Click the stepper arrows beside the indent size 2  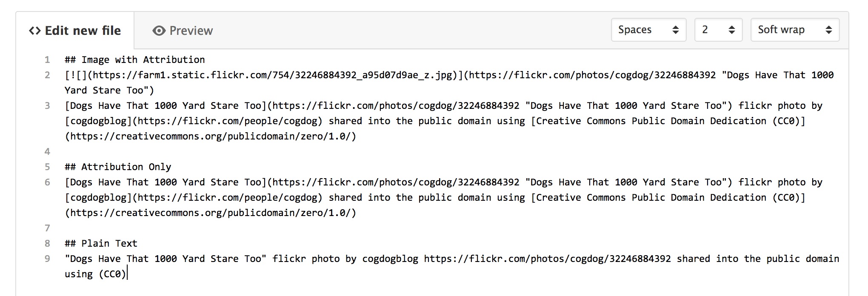[732, 30]
